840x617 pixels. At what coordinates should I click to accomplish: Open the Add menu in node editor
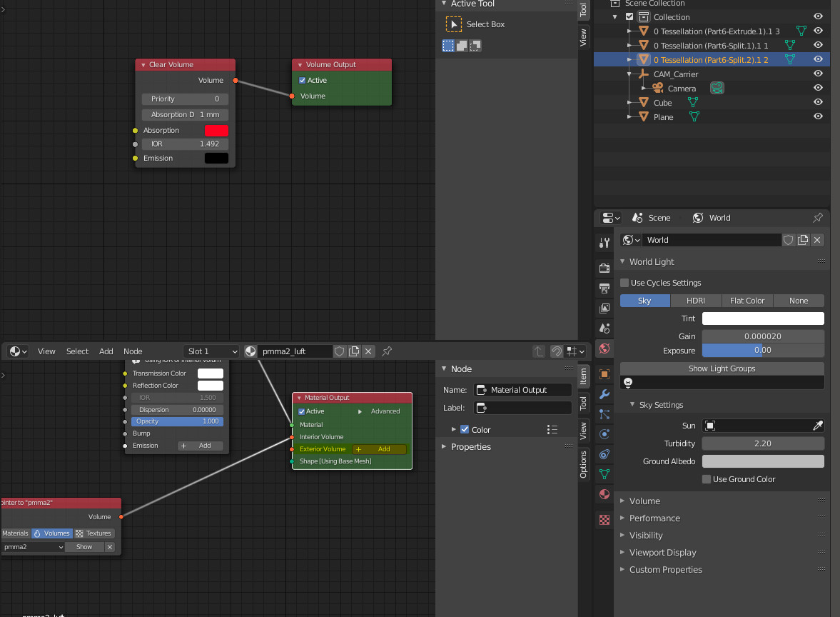click(x=106, y=351)
